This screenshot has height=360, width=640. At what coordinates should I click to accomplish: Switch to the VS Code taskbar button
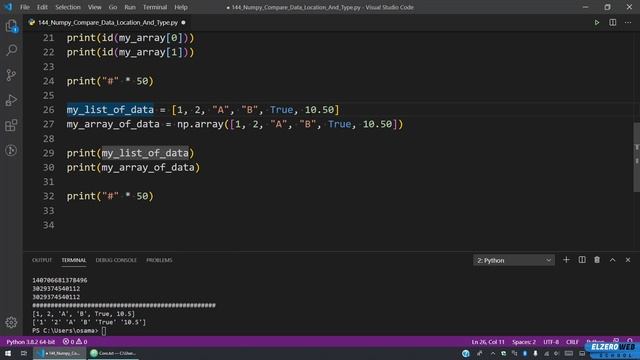[60, 353]
